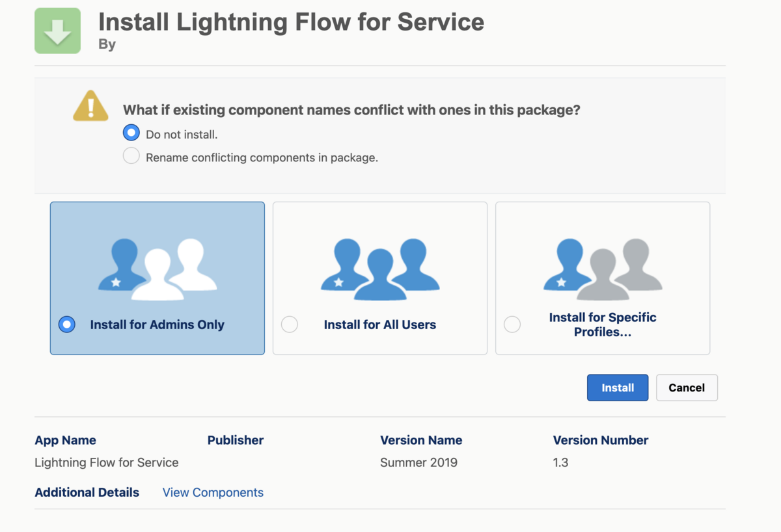This screenshot has height=532, width=781.
Task: Click the 'Rename conflicting components in package.' label text
Action: pyautogui.click(x=262, y=157)
